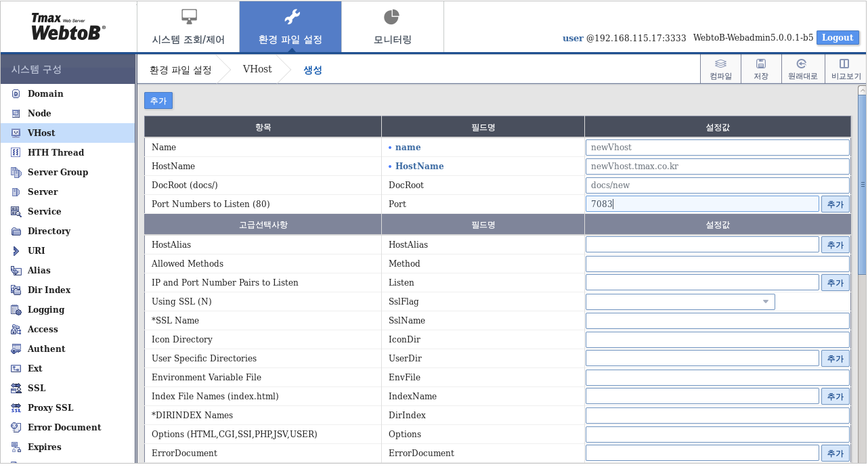Click the HostAlias input field

(702, 244)
